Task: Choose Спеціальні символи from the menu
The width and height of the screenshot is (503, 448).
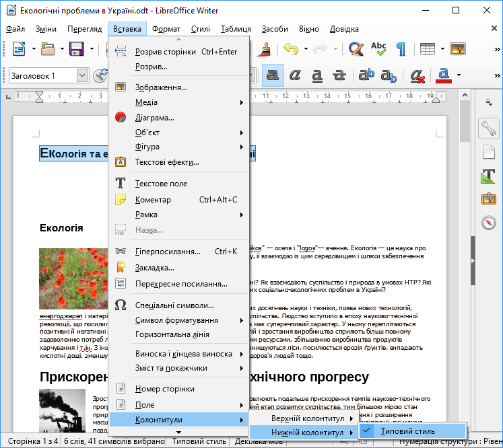Action: coord(174,305)
